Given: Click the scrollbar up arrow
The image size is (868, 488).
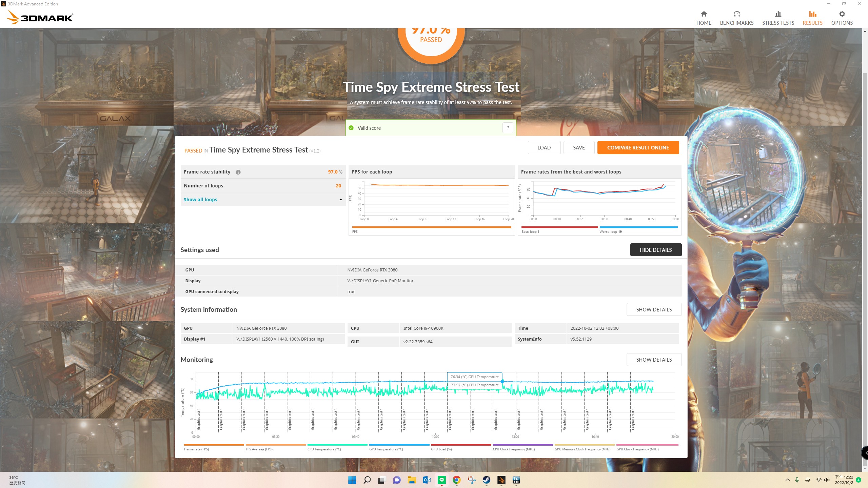Looking at the screenshot, I should (x=865, y=31).
